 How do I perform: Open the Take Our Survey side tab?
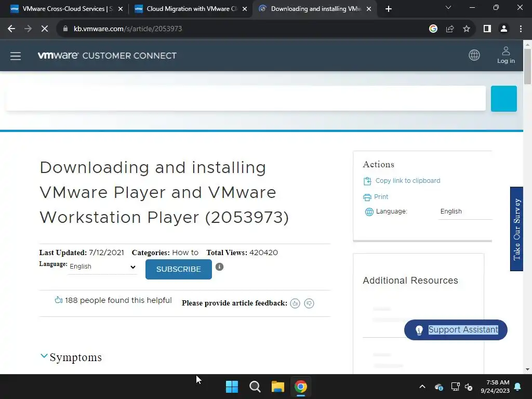pos(516,229)
